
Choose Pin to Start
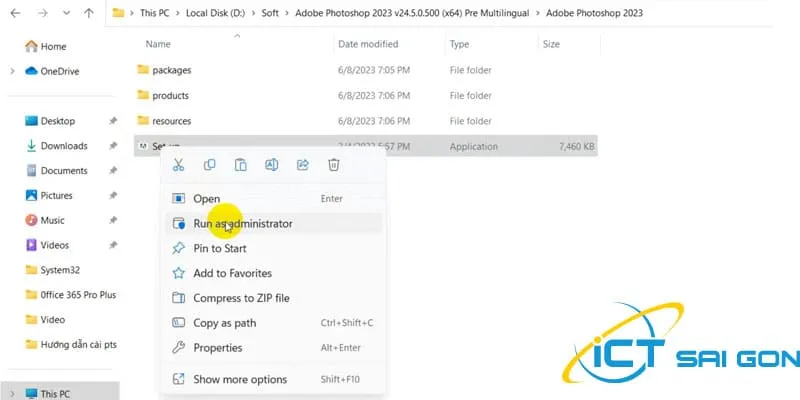click(273, 248)
